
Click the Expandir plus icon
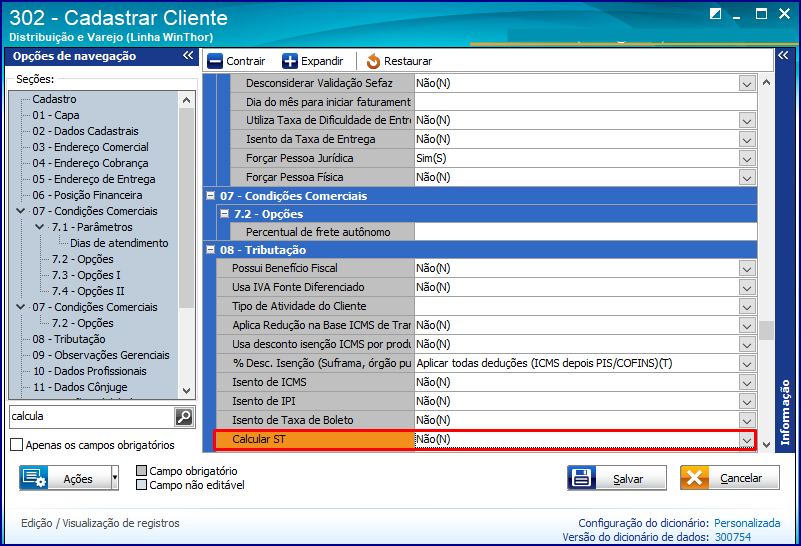pyautogui.click(x=290, y=61)
